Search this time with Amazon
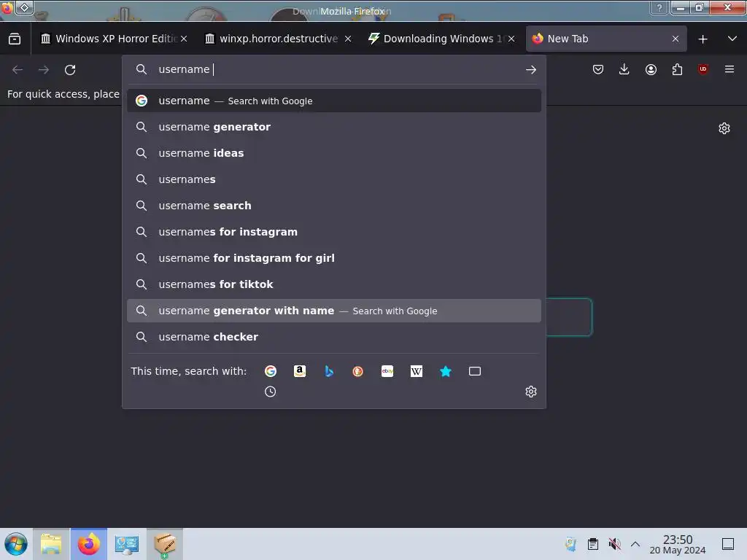The height and width of the screenshot is (560, 747). tap(300, 371)
